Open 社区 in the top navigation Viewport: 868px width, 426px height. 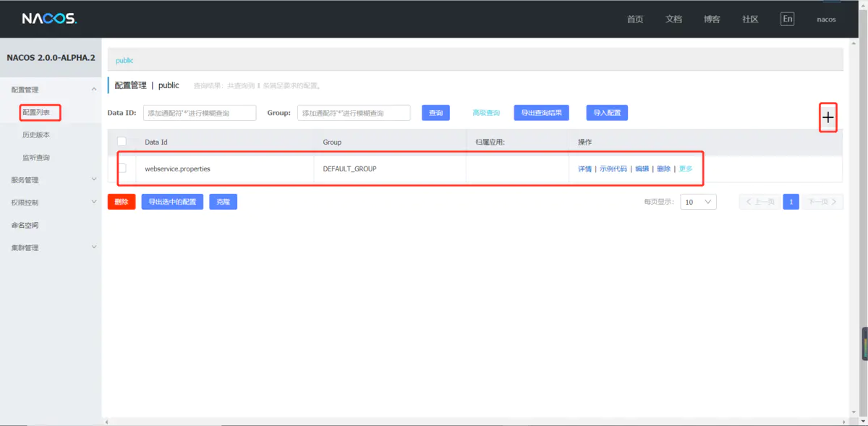(x=750, y=19)
